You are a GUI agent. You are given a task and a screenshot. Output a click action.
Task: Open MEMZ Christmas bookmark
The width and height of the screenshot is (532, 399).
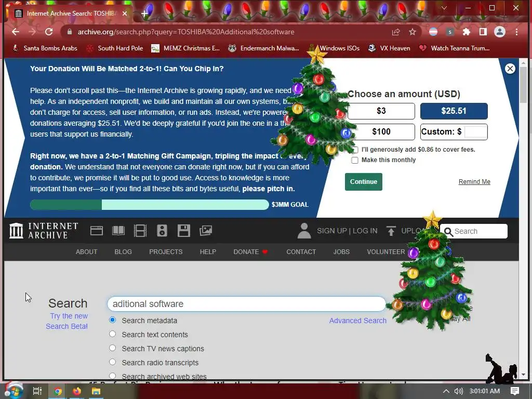point(185,48)
